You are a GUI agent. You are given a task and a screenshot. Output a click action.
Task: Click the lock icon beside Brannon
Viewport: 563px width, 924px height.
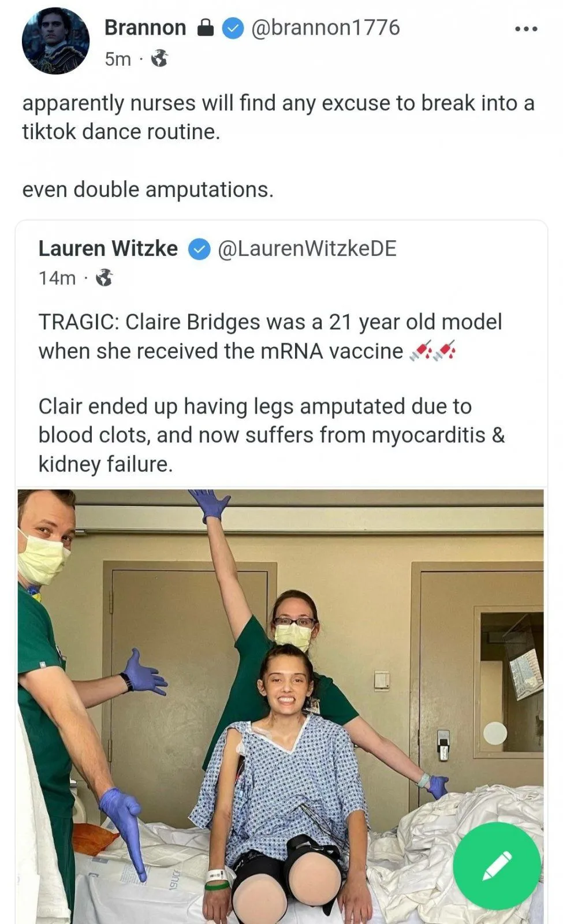click(x=206, y=28)
